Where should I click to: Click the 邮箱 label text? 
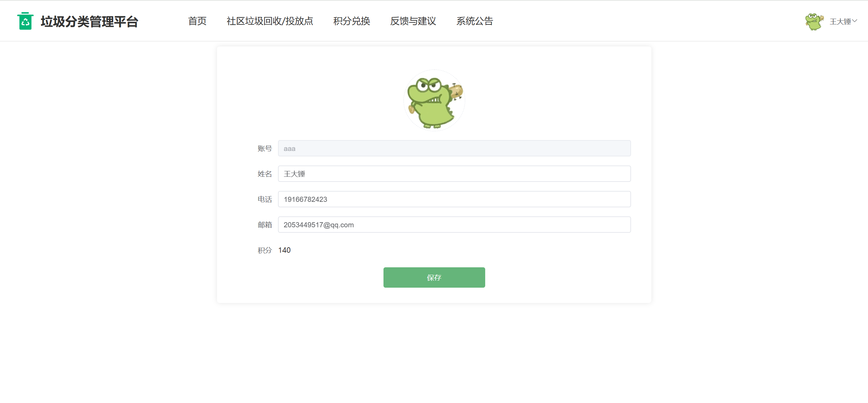click(264, 225)
